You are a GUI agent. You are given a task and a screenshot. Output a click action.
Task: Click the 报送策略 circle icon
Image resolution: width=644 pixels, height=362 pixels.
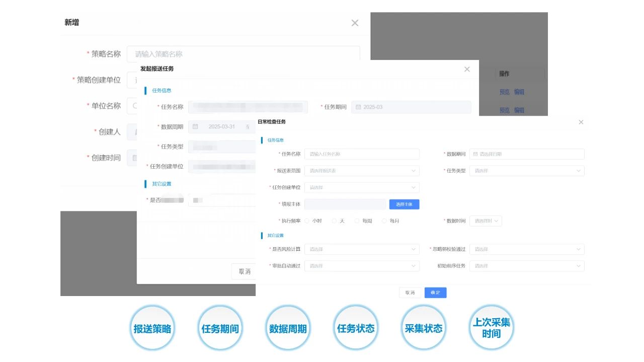pos(152,328)
